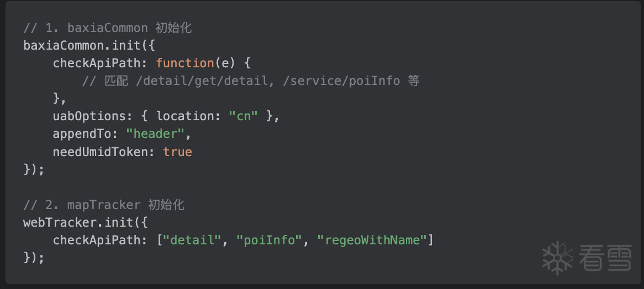Click the checkApiPath key under webTracker.init
644x289 pixels.
(97, 240)
